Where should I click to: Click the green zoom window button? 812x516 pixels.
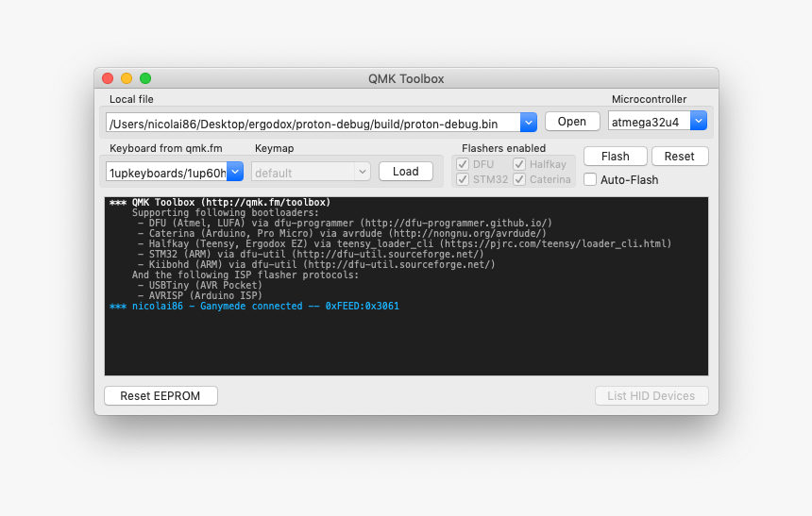coord(145,78)
